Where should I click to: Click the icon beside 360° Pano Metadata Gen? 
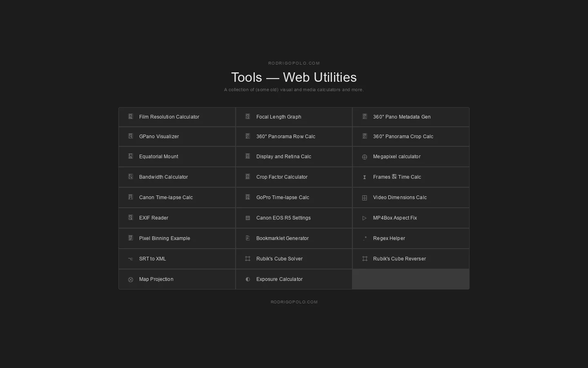click(365, 117)
